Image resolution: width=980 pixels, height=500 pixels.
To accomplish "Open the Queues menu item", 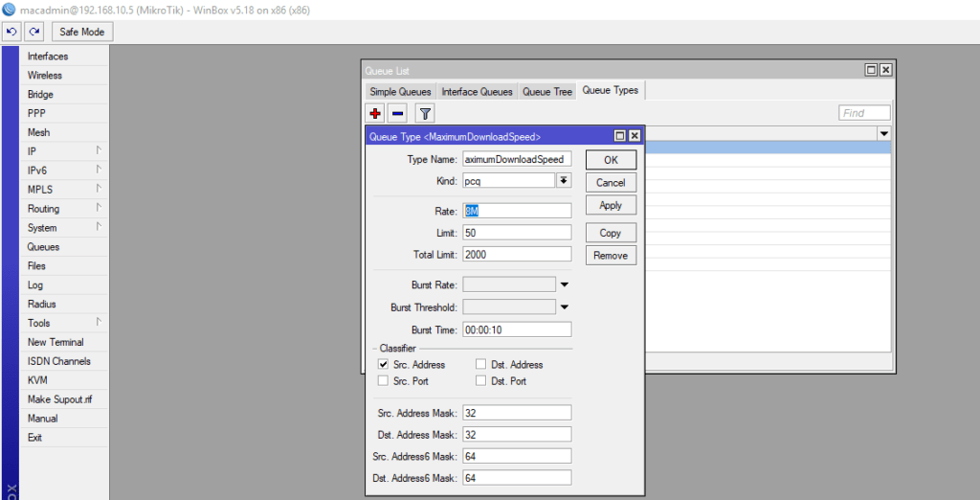I will point(64,247).
